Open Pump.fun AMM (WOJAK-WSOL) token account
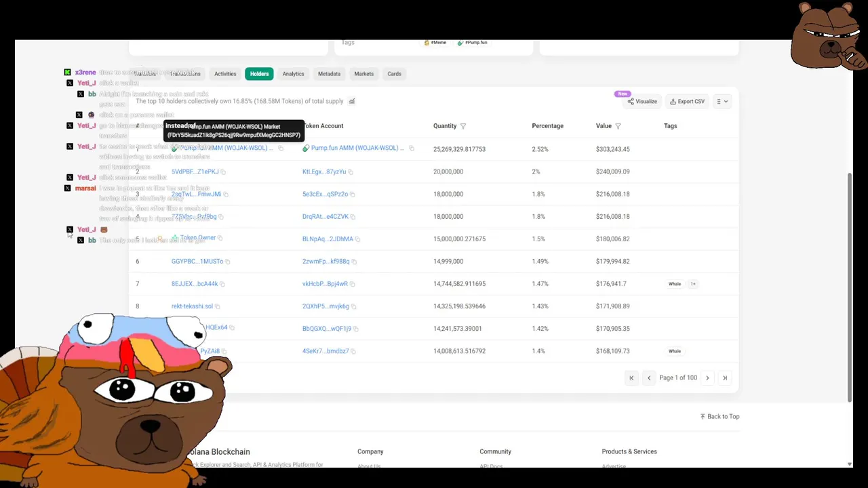This screenshot has height=488, width=868. [357, 148]
